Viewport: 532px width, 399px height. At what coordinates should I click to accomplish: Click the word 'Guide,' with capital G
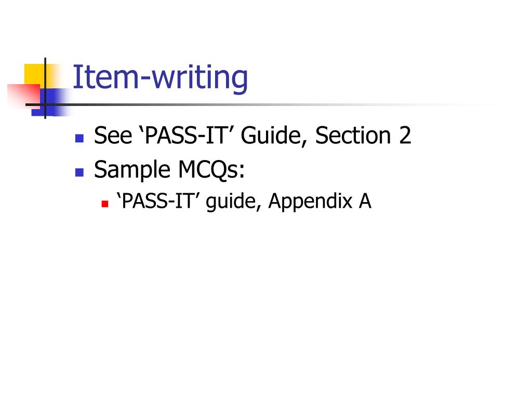click(274, 136)
